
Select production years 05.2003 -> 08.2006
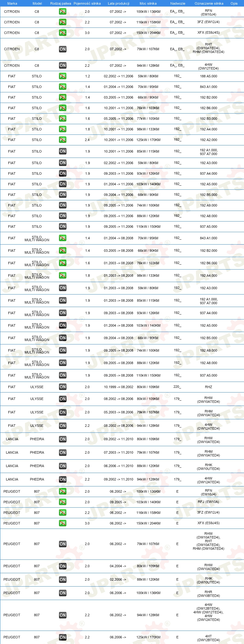[119, 412]
